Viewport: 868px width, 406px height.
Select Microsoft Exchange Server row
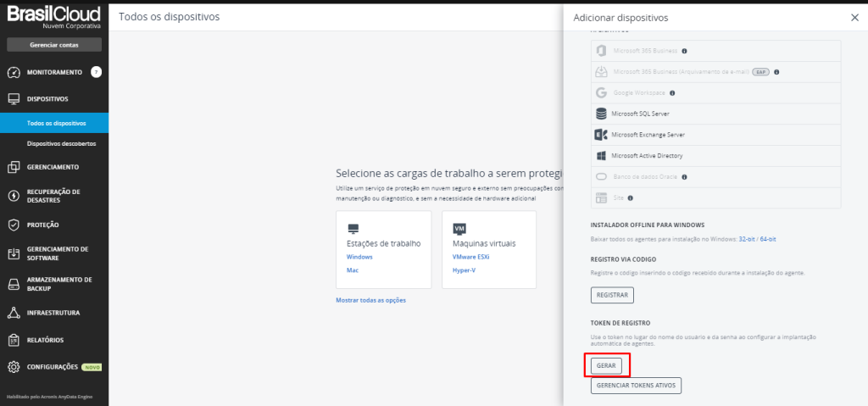[715, 135]
